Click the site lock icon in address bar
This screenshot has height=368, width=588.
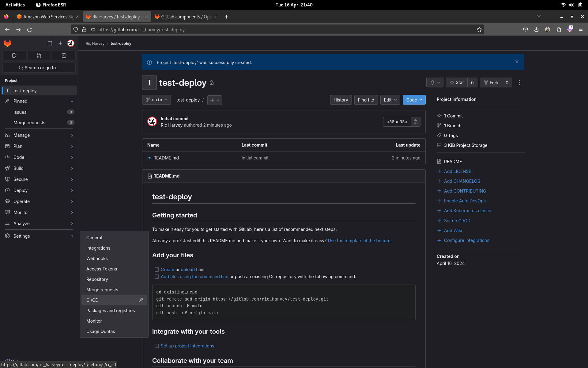[84, 29]
